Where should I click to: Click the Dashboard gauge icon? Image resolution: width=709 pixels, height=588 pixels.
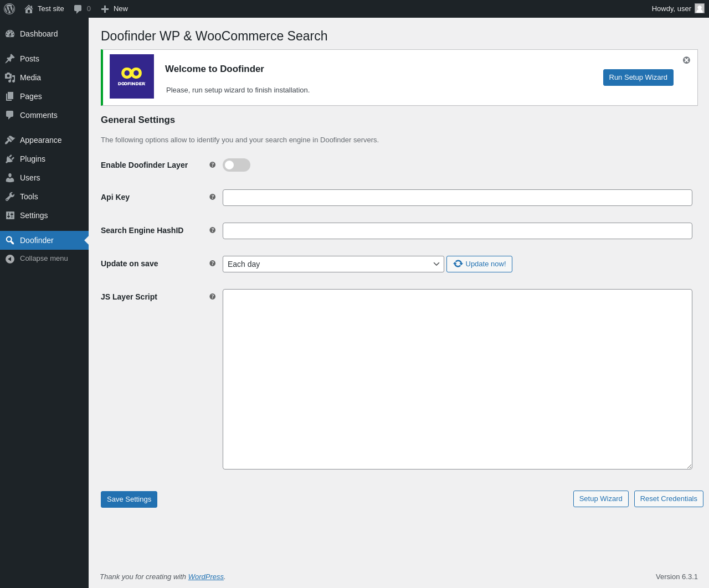click(10, 34)
